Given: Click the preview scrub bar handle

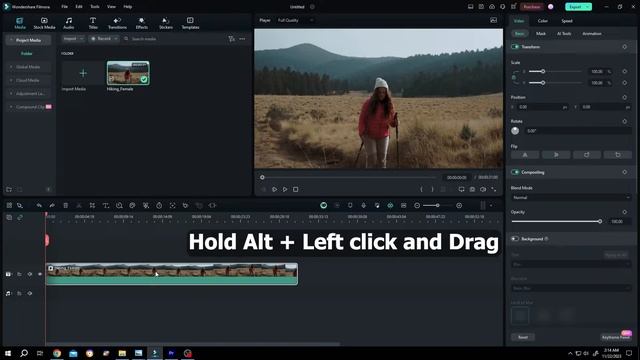Looking at the screenshot, I should click(x=262, y=177).
